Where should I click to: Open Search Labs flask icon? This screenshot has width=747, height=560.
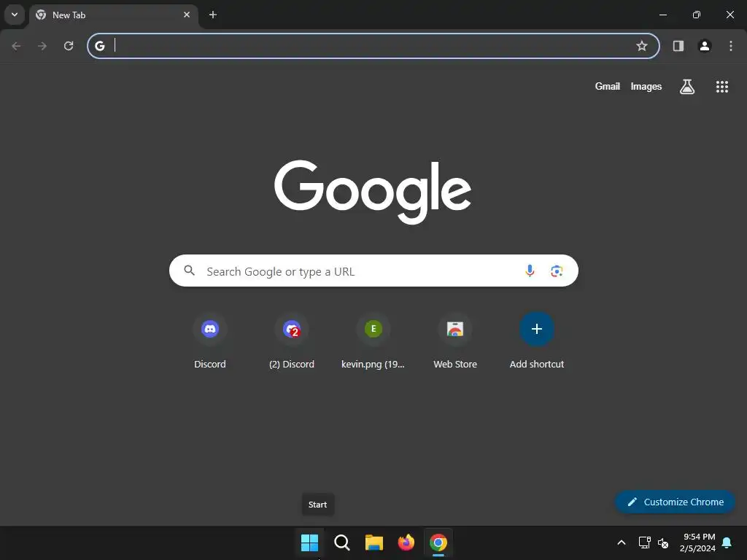pos(687,87)
